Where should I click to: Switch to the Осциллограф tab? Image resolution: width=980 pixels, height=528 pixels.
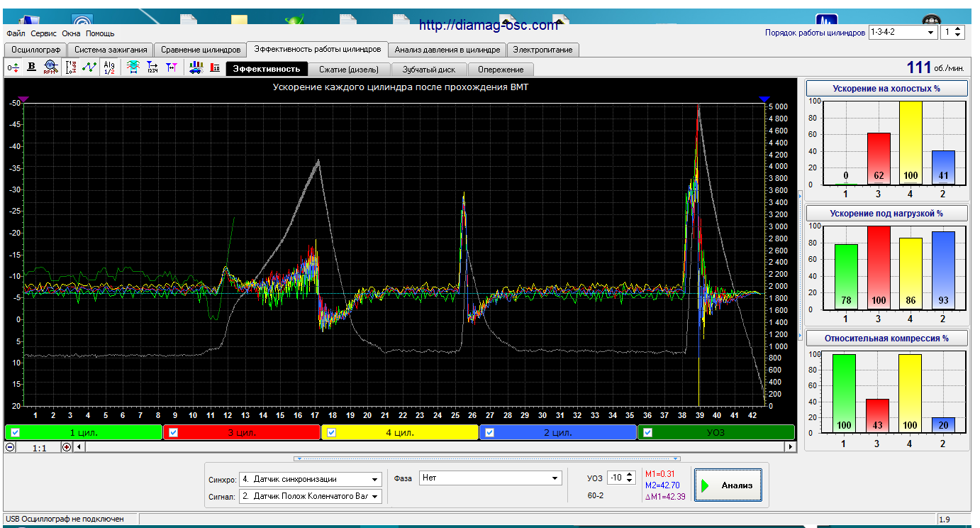pos(35,50)
